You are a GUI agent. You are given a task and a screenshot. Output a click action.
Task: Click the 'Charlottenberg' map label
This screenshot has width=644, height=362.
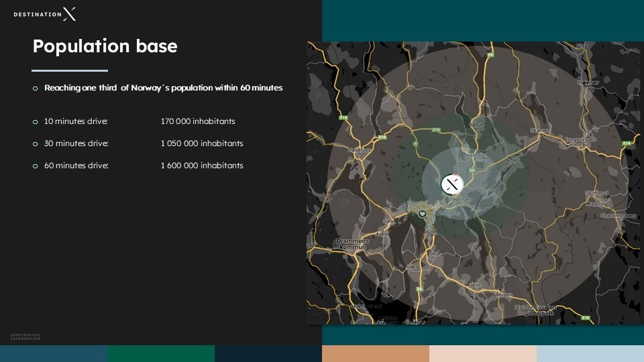(x=618, y=215)
